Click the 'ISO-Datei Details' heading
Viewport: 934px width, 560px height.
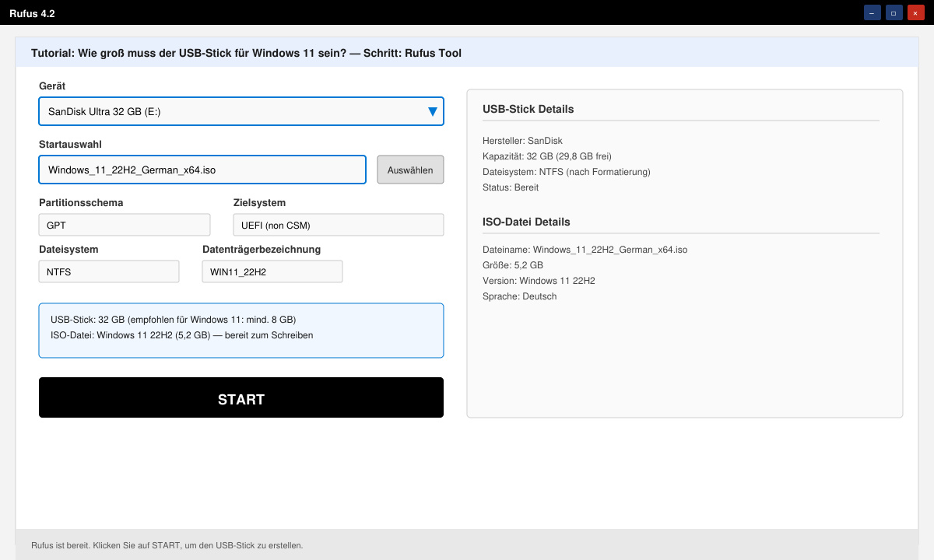click(x=526, y=222)
